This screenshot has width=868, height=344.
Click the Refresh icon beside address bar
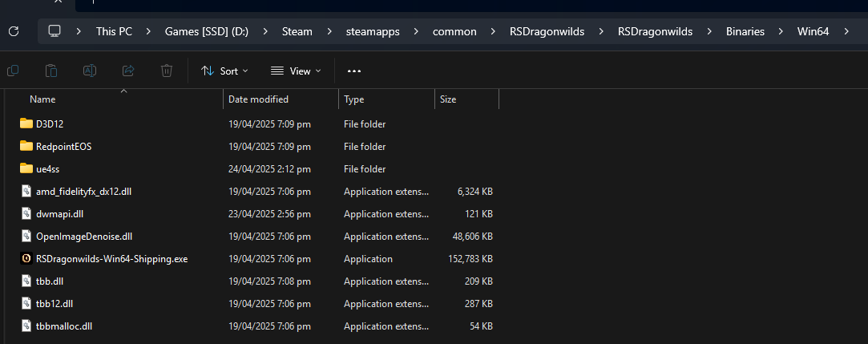(14, 31)
